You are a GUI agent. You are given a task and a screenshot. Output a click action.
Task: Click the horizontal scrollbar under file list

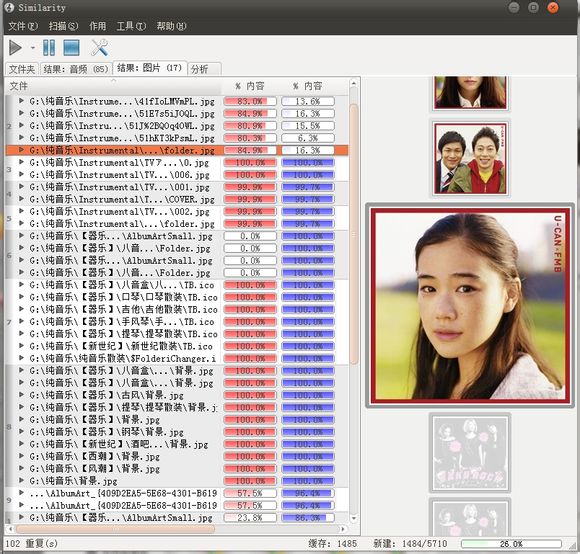[115, 529]
